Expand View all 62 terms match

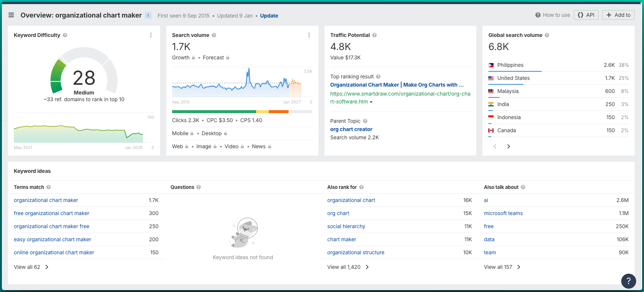click(31, 267)
